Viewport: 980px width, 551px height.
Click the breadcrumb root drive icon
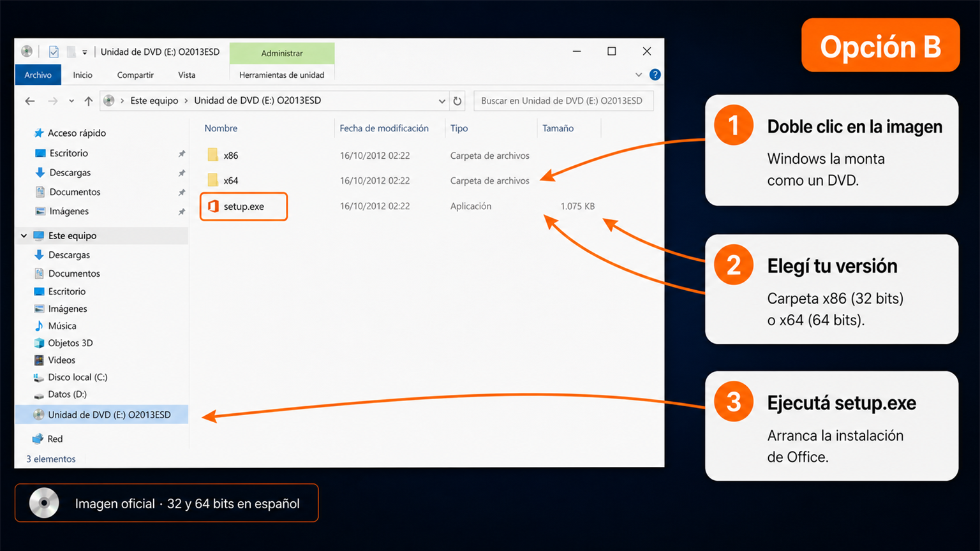tap(109, 100)
